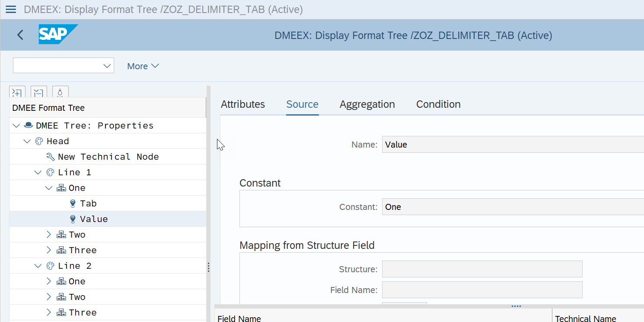Expand the Two node under Line 1
The height and width of the screenshot is (322, 644).
pos(49,235)
